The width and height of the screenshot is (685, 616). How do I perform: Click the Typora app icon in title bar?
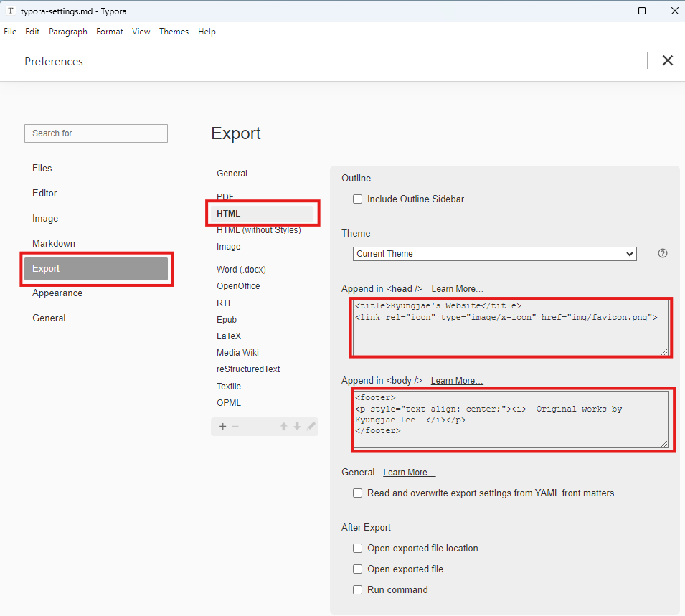tap(11, 11)
